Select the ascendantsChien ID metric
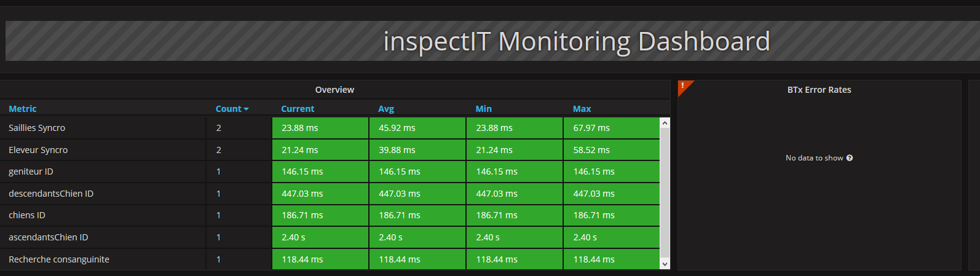 point(49,237)
